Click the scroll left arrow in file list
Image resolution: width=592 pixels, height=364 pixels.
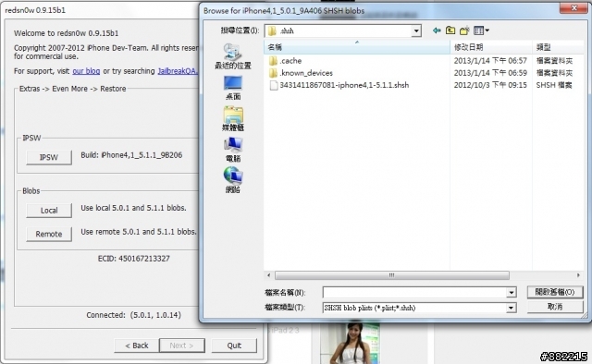point(268,275)
